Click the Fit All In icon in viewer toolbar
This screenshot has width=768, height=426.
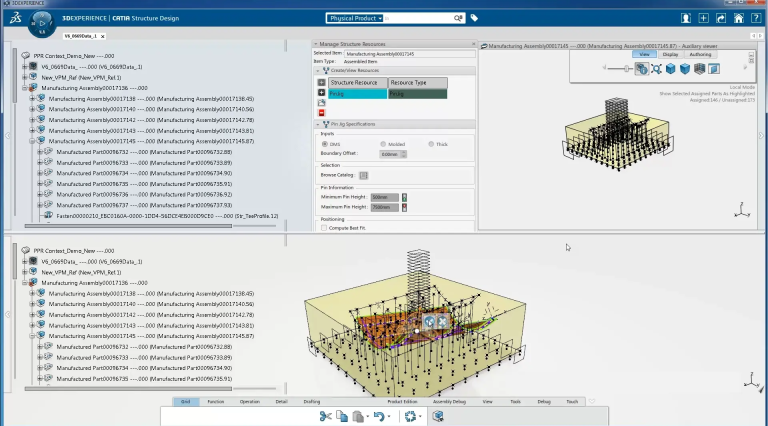tap(656, 68)
